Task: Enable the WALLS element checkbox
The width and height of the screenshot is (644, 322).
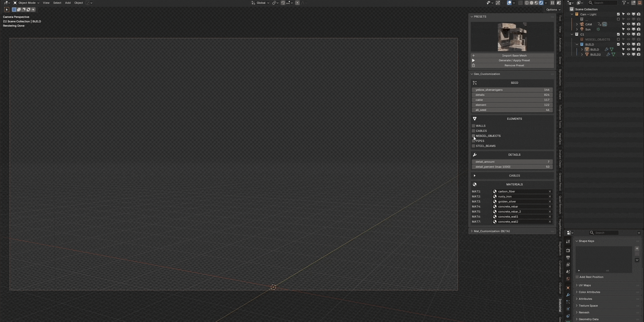Action: (473, 126)
